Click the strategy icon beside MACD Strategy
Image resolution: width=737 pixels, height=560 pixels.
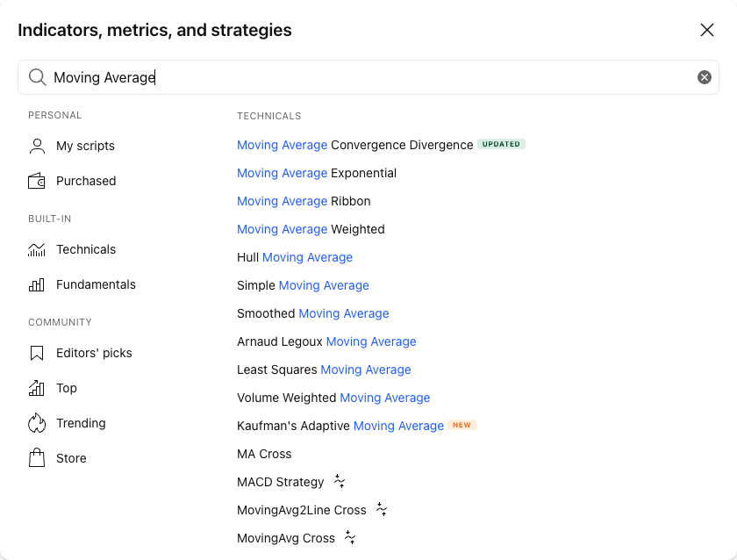tap(340, 482)
